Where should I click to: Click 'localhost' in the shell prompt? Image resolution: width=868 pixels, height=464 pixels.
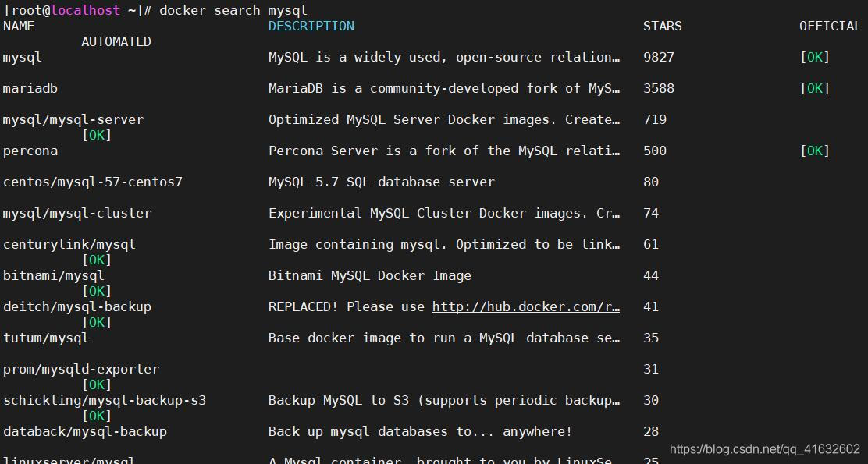[x=85, y=10]
